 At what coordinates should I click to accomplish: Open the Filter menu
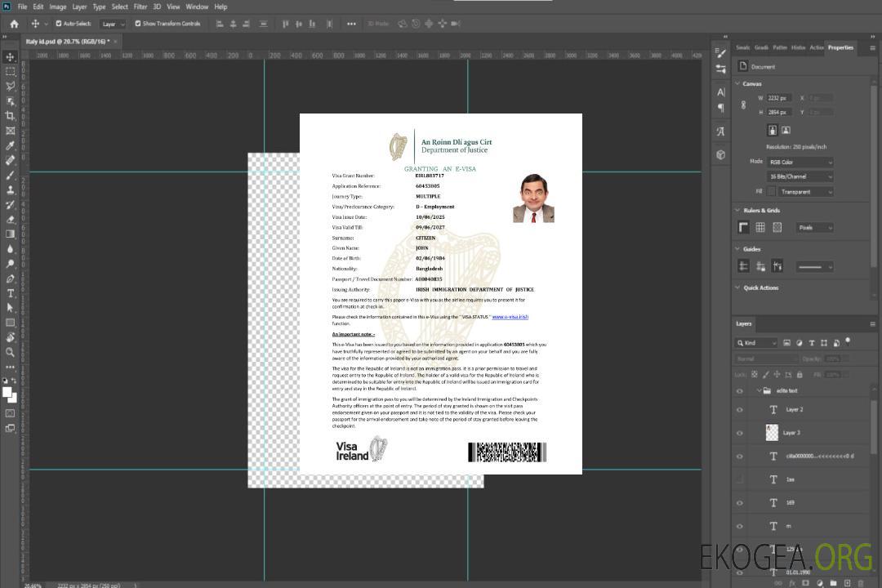click(x=140, y=7)
